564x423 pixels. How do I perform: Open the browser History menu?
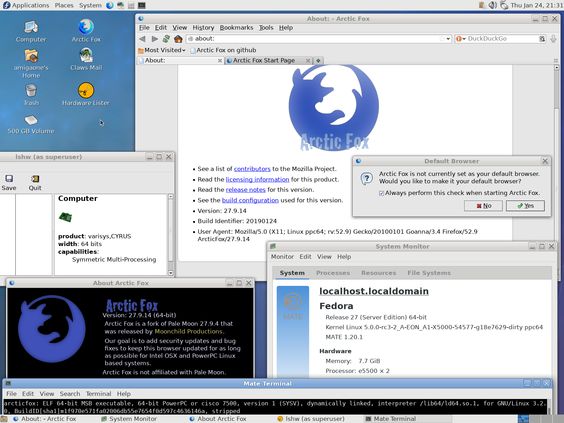[203, 28]
